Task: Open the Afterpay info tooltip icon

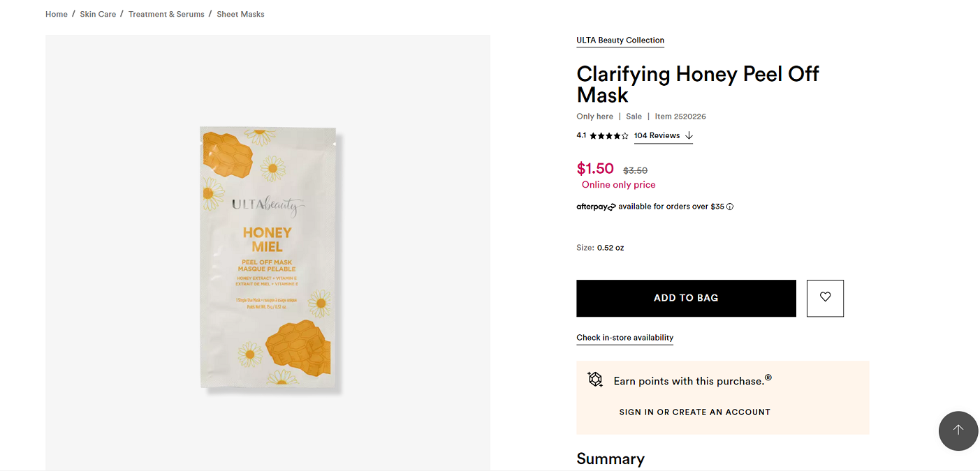Action: click(x=730, y=206)
